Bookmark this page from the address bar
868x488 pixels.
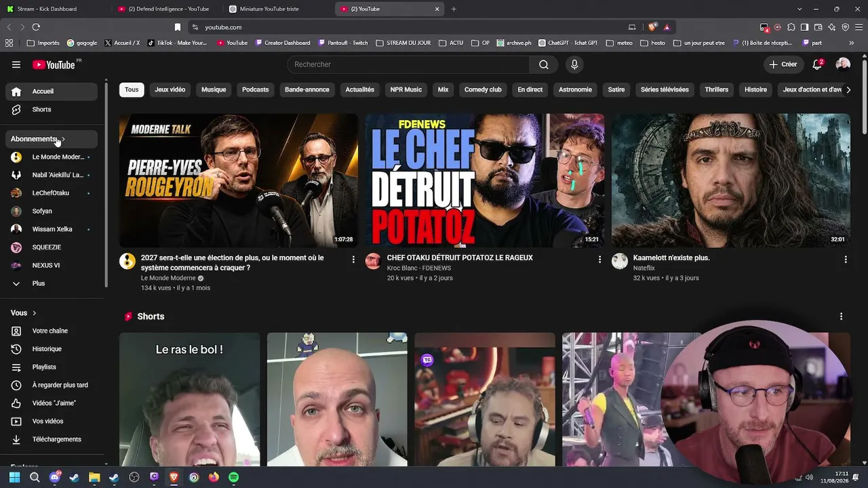[x=178, y=27]
